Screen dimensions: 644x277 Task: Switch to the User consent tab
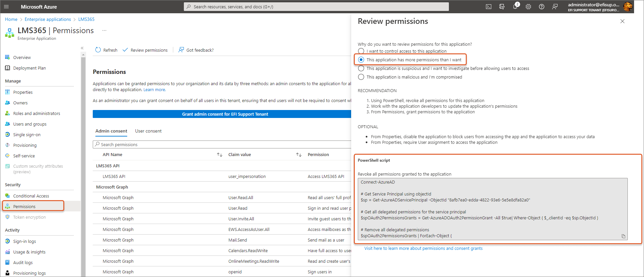(x=148, y=131)
